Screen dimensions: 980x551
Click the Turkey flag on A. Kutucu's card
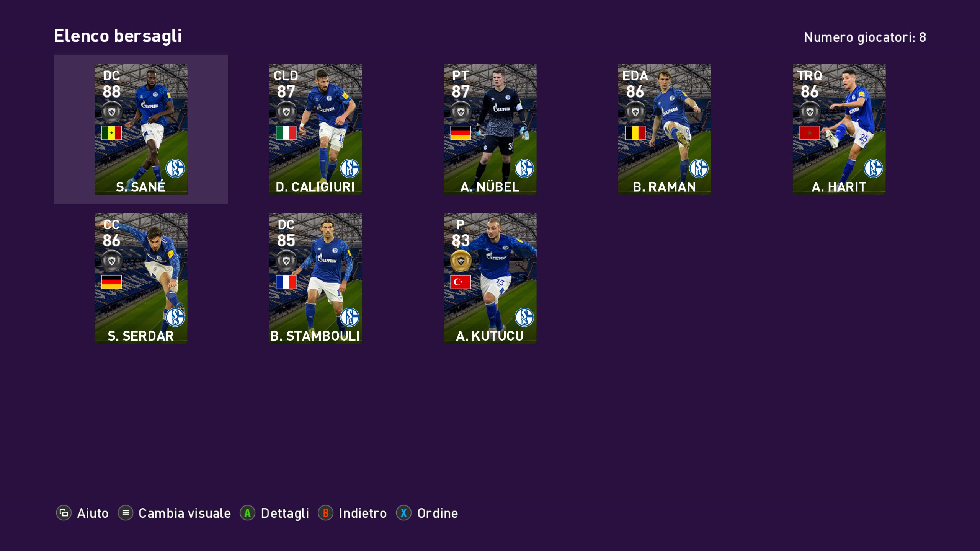pos(461,282)
